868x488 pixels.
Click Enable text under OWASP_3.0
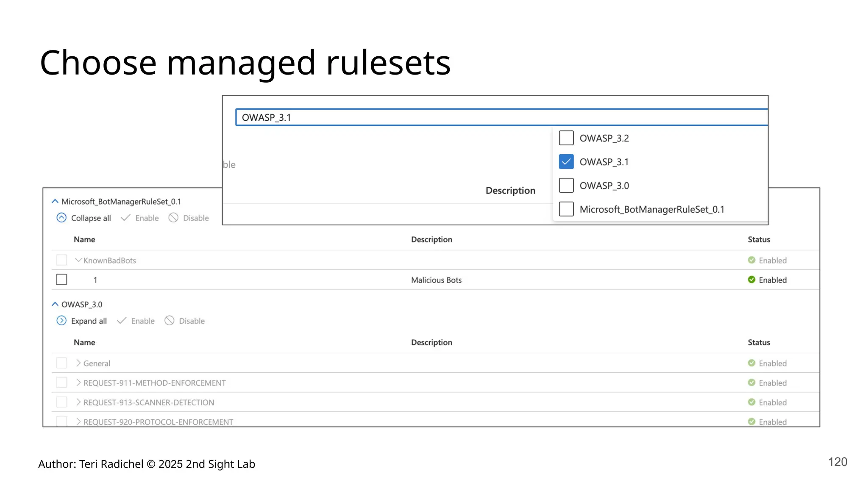143,321
